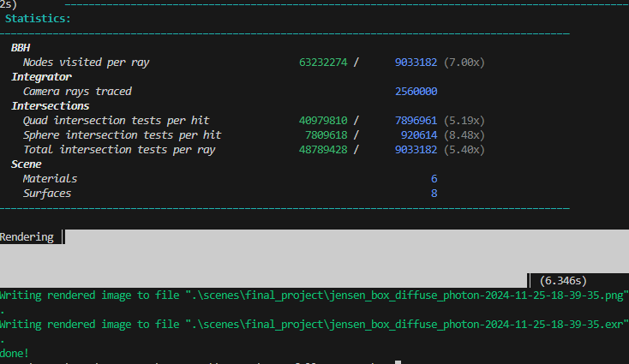The width and height of the screenshot is (629, 364).
Task: Click the .png output file path
Action: click(x=405, y=295)
